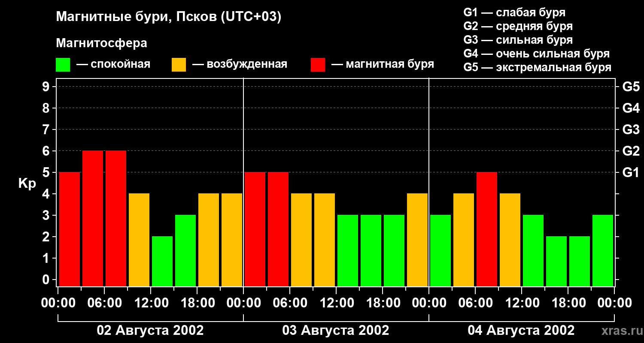
Task: Click the "Kp" axis title
Action: [x=27, y=183]
